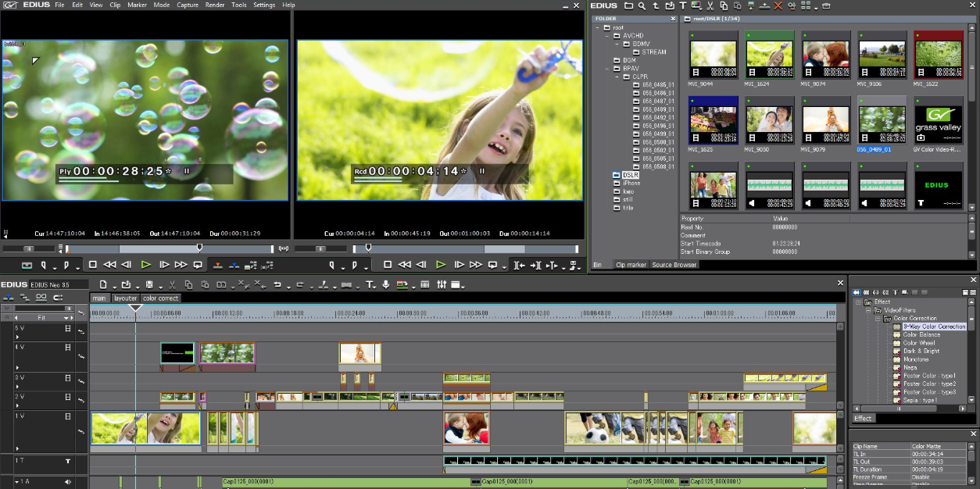The height and width of the screenshot is (489, 980).
Task: Select the Monotone effect
Action: pyautogui.click(x=916, y=359)
